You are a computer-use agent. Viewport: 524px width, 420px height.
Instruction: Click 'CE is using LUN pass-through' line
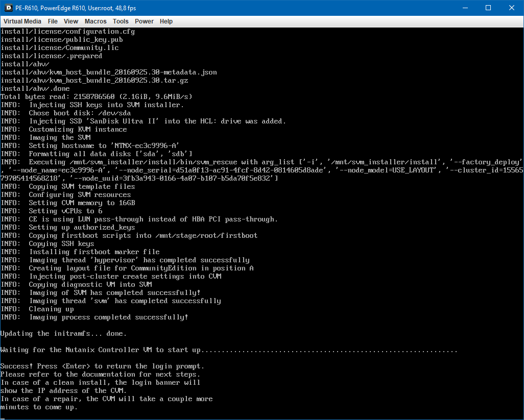(139, 219)
